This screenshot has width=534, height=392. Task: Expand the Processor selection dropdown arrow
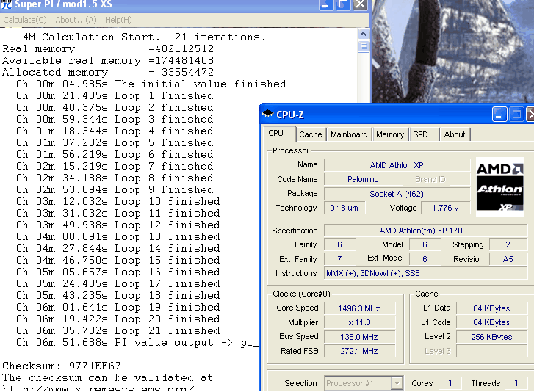click(397, 383)
